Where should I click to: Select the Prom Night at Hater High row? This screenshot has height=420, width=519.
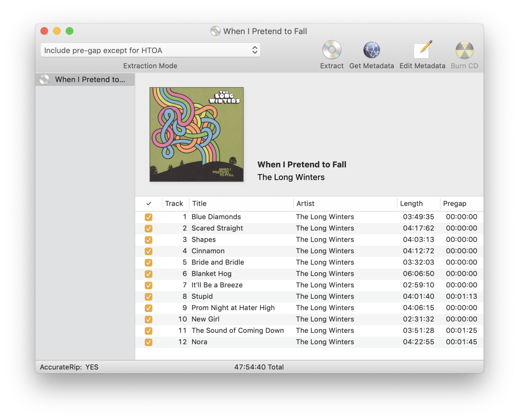coord(233,308)
